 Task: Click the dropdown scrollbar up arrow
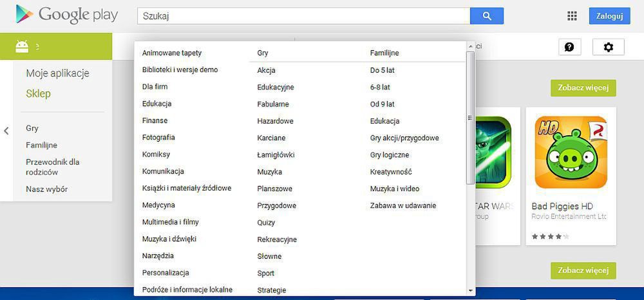(470, 46)
